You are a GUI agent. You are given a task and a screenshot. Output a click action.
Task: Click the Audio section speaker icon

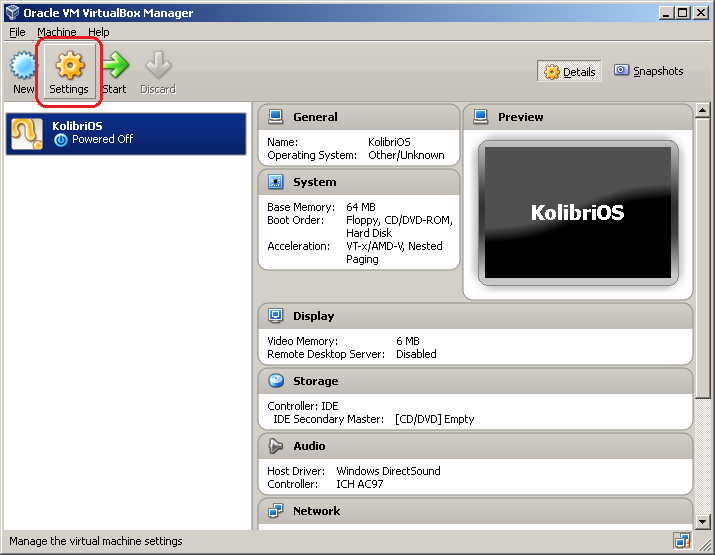point(276,446)
